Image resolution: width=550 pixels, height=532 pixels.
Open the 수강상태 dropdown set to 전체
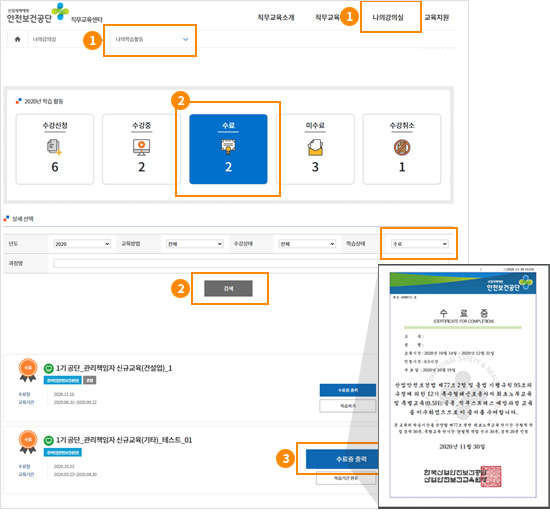pyautogui.click(x=307, y=244)
